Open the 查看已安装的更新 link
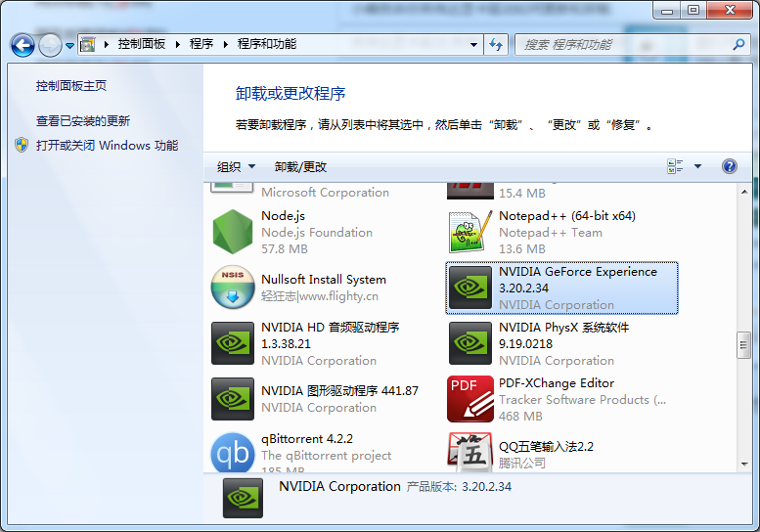 83,120
